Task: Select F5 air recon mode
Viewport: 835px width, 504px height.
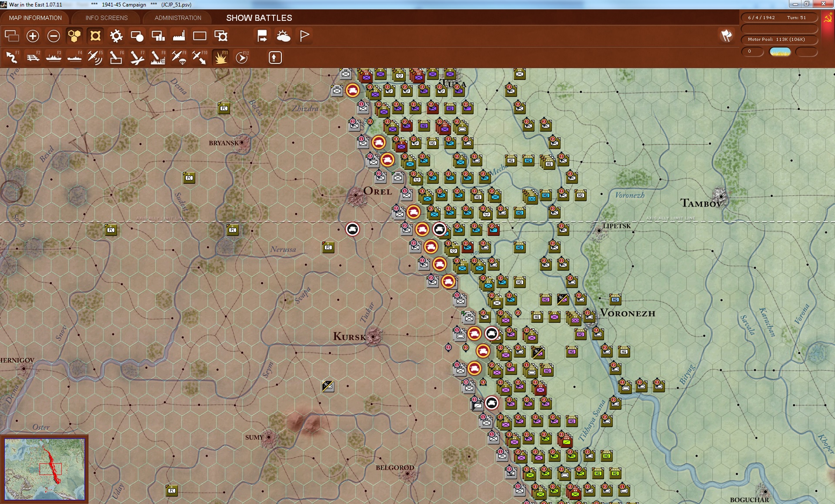Action: (95, 57)
